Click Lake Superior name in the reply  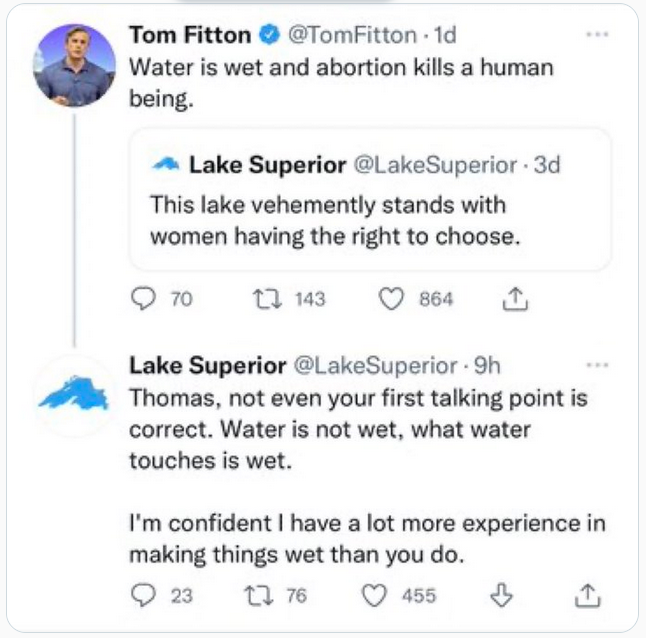(205, 367)
